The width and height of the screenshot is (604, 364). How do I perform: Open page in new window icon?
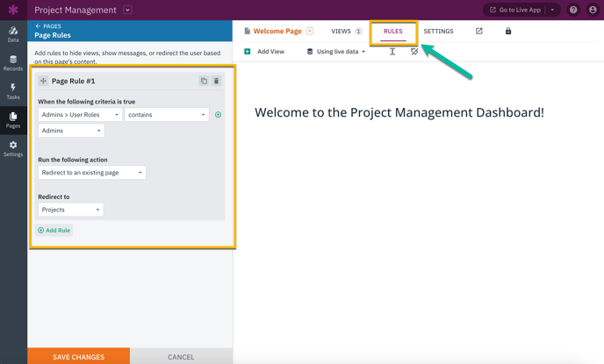click(478, 32)
